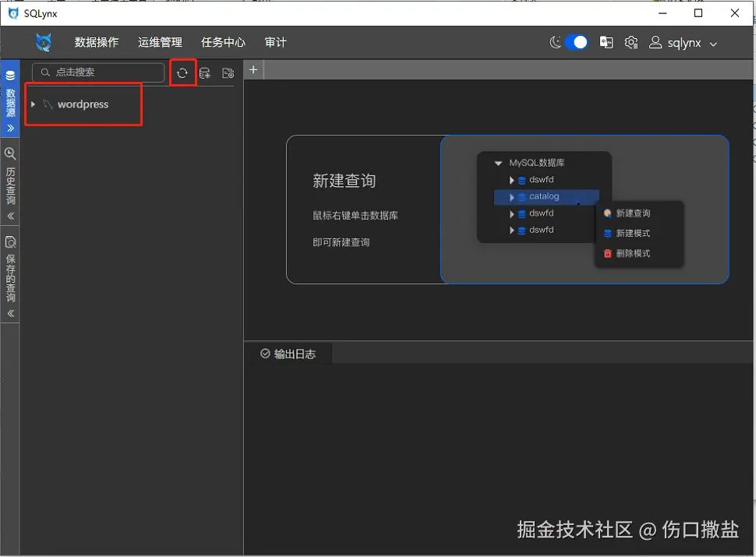This screenshot has width=756, height=557.
Task: Toggle the dark mode switch
Action: (576, 42)
